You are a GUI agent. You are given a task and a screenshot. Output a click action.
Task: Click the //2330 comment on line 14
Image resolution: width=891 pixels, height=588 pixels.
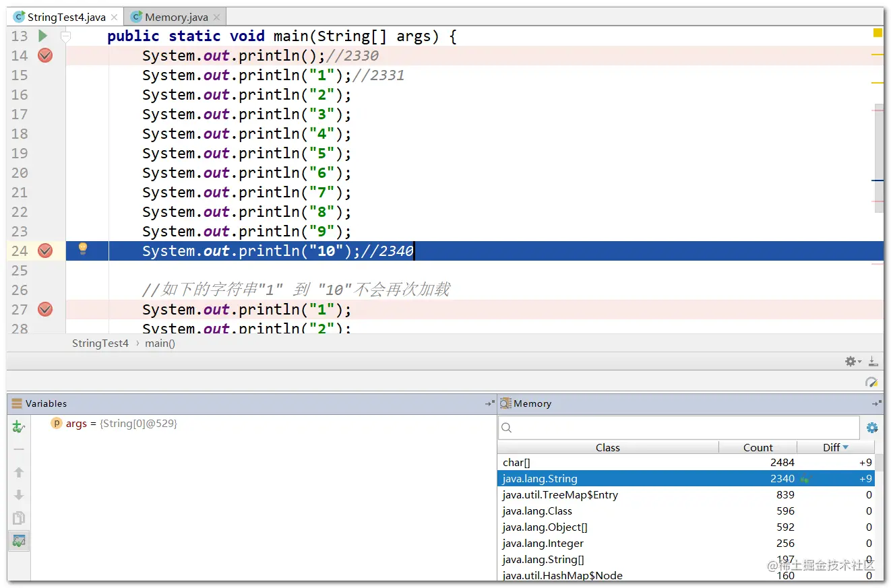click(352, 56)
